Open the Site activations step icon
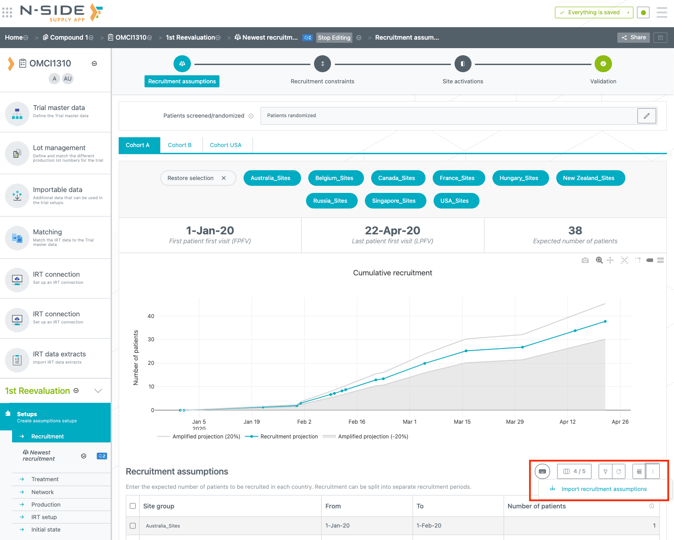This screenshot has height=540, width=674. [462, 64]
